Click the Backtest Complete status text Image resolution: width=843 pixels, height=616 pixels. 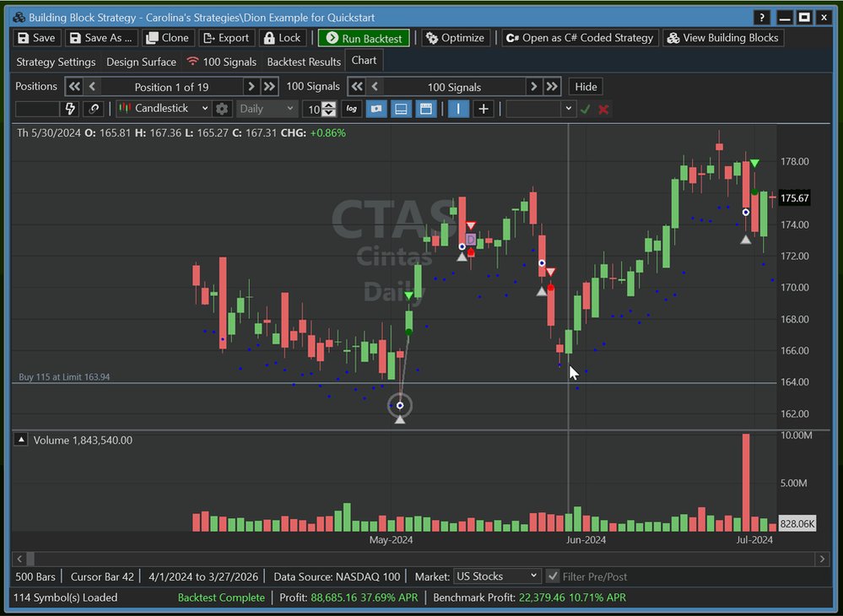coord(221,597)
